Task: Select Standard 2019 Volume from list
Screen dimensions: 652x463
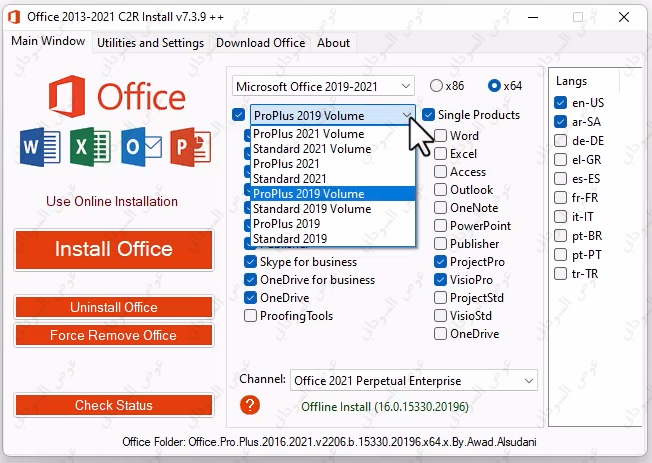Action: pyautogui.click(x=333, y=209)
